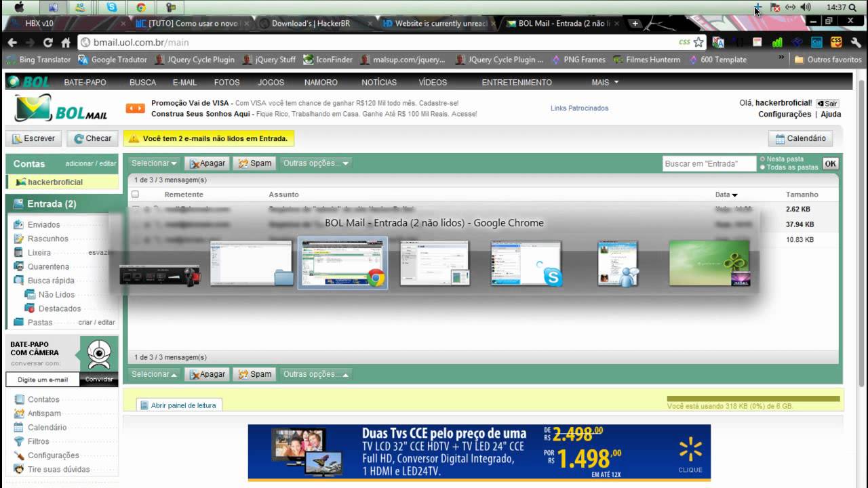Viewport: 868px width, 488px height.
Task: Open Antispam icon in sidebar
Action: [18, 413]
